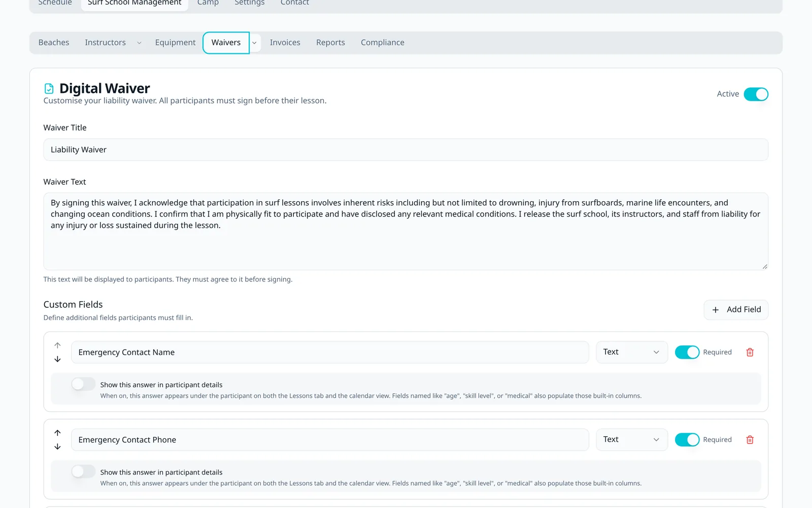Toggle the Active waiver switch
Screen dimensions: 812x508
756,94
